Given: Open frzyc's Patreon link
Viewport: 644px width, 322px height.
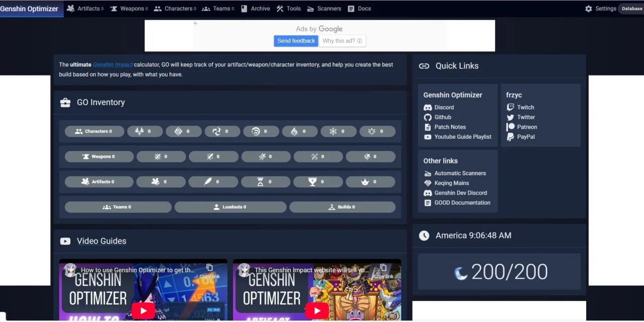Looking at the screenshot, I should tap(522, 127).
